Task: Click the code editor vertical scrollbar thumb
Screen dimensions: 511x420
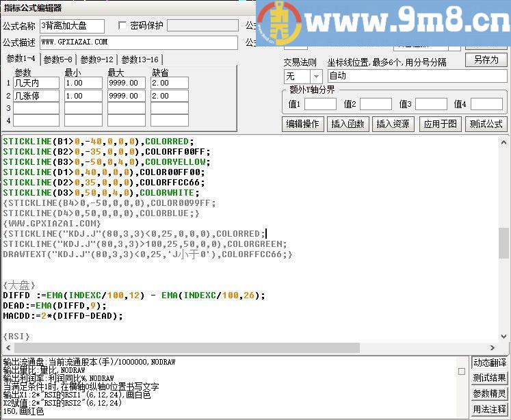Action: [503, 243]
